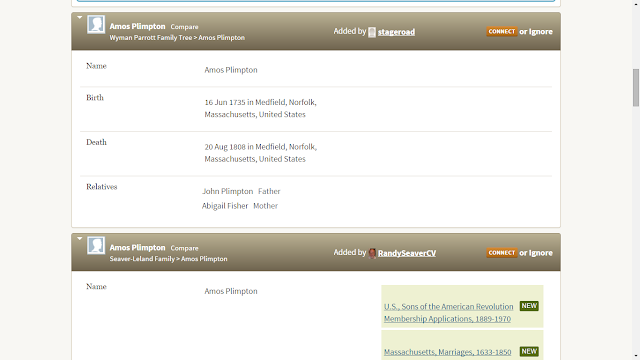
Task: Open Compare for Seaver-Leland Amos Plimpton
Action: pos(184,248)
